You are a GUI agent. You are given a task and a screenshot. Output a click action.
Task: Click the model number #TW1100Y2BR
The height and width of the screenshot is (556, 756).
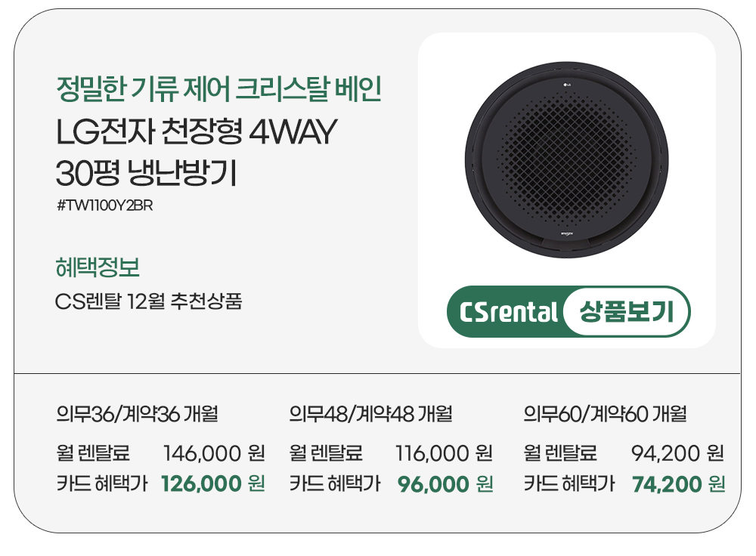tap(105, 205)
